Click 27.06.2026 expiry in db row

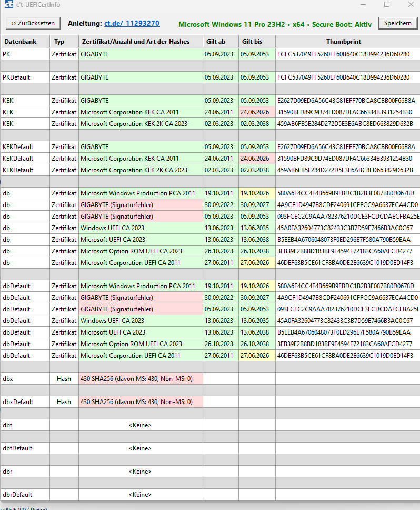tap(257, 263)
